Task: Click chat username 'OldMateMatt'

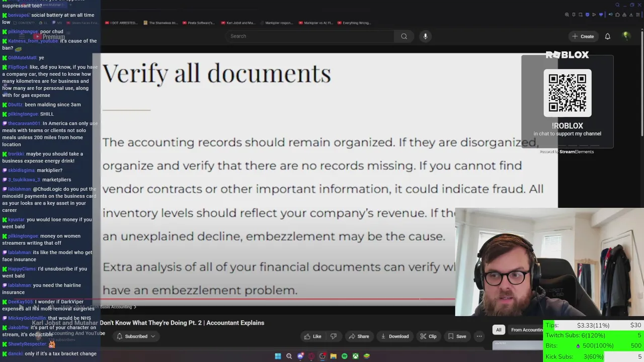Action: pos(22,58)
